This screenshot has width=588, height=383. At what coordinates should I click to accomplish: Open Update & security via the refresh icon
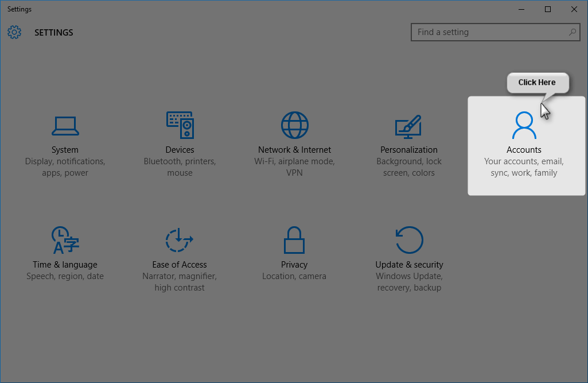point(409,240)
